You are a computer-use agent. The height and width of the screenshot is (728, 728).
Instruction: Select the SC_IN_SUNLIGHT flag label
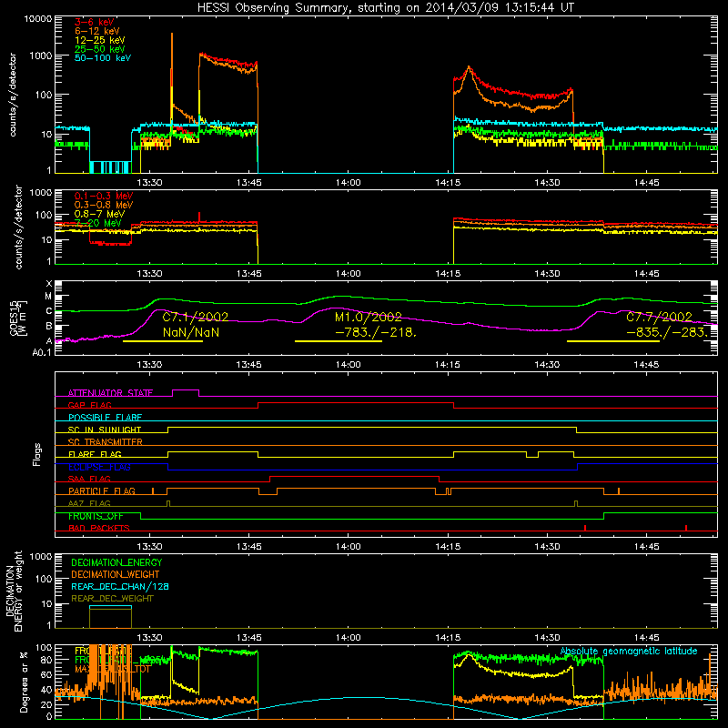click(x=105, y=430)
